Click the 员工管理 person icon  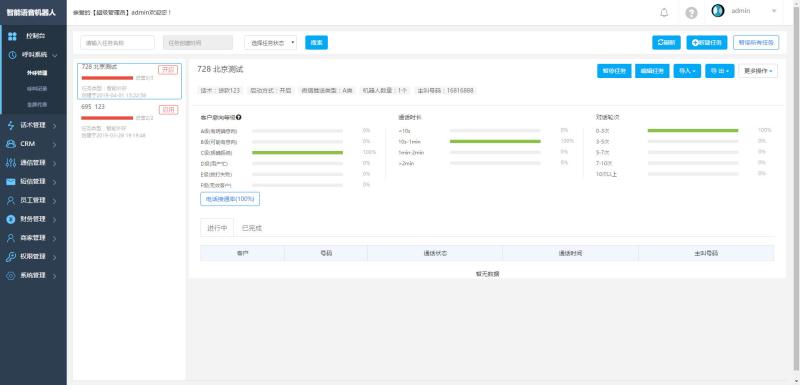click(11, 200)
